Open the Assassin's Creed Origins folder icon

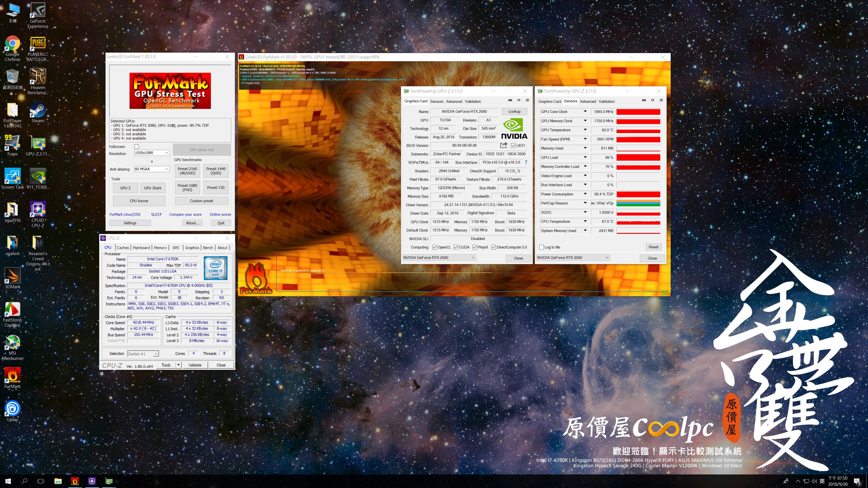click(38, 253)
